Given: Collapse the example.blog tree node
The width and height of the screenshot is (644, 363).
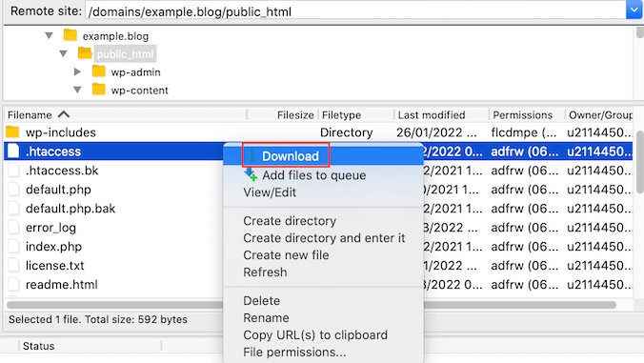Looking at the screenshot, I should pyautogui.click(x=49, y=35).
